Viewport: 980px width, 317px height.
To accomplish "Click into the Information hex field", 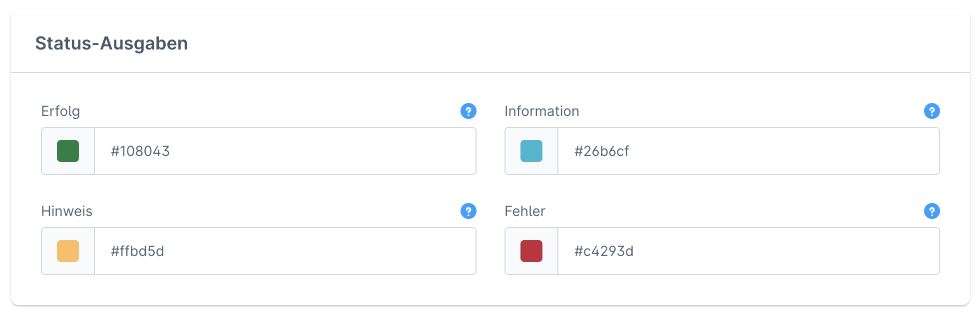I will (x=748, y=151).
